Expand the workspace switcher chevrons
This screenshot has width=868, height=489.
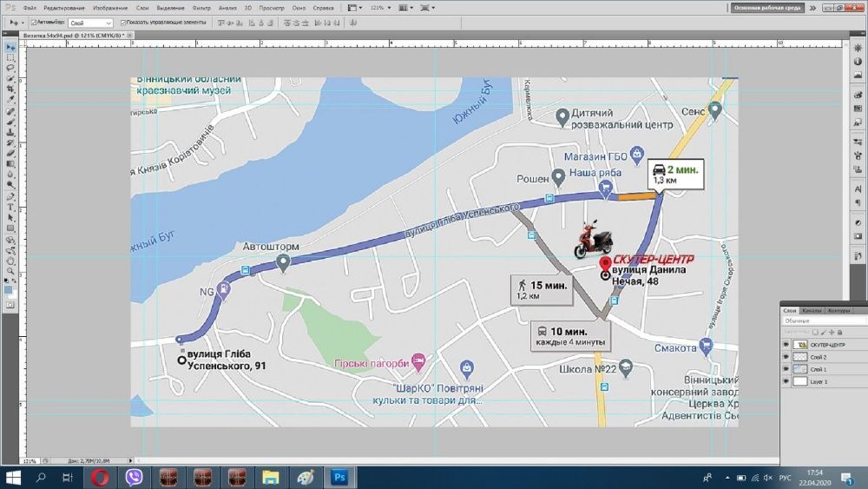tap(812, 8)
